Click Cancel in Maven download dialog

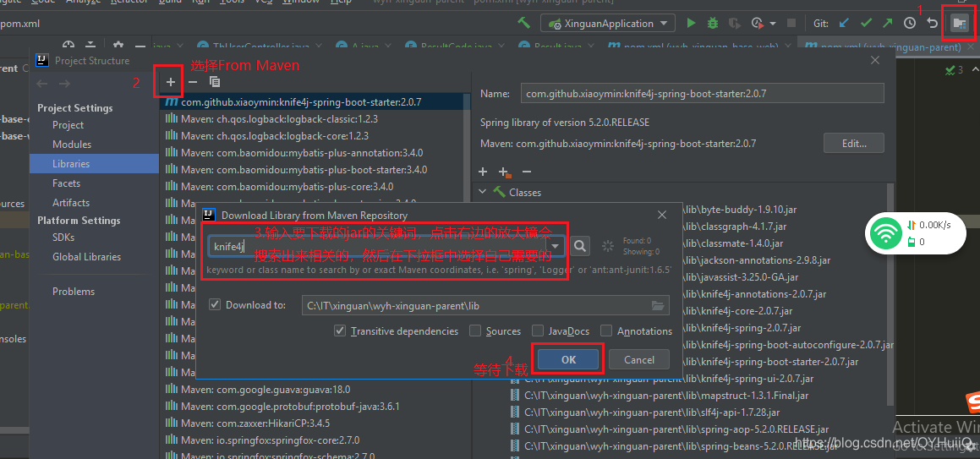click(638, 359)
